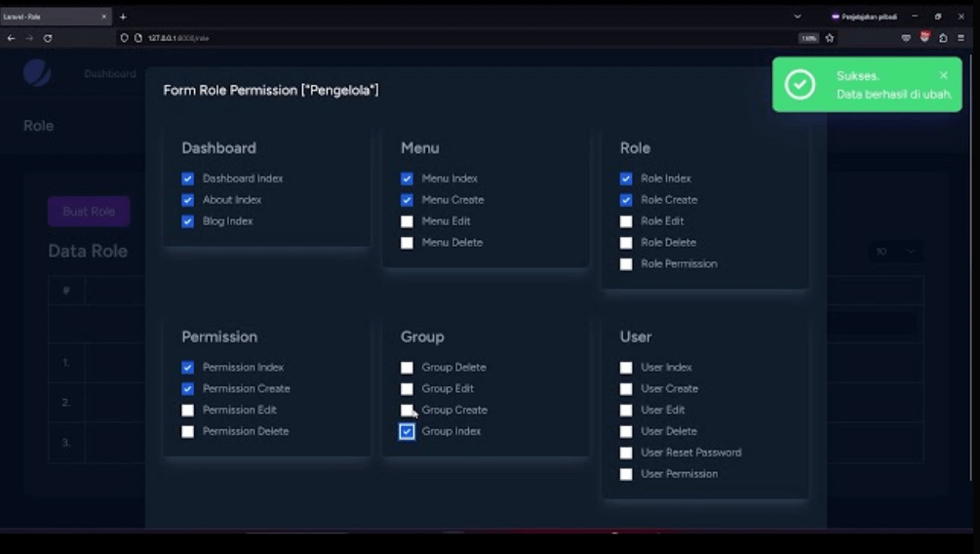Open the Pocket icon in toolbar
The width and height of the screenshot is (980, 554).
tap(906, 38)
